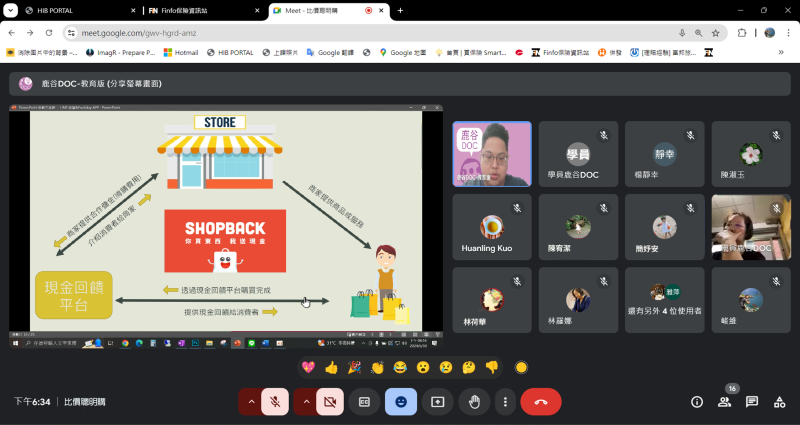Select the shared SHOPBACK presentation screen

point(226,227)
